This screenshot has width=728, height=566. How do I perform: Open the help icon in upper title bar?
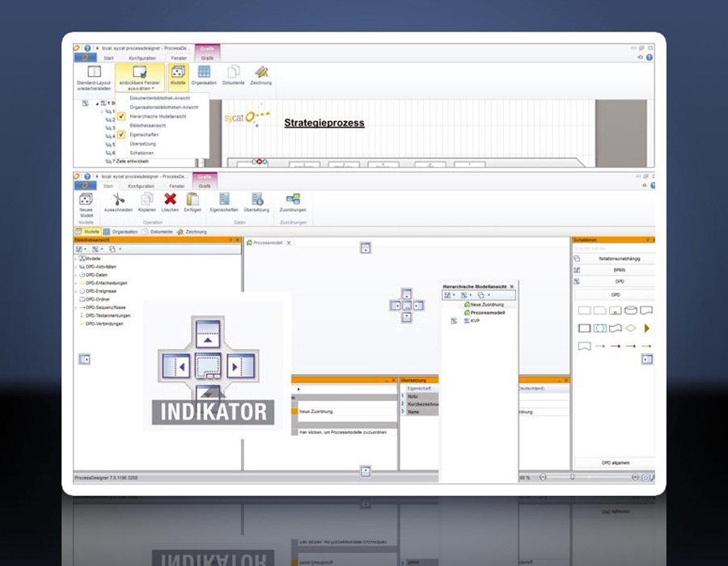pos(87,48)
